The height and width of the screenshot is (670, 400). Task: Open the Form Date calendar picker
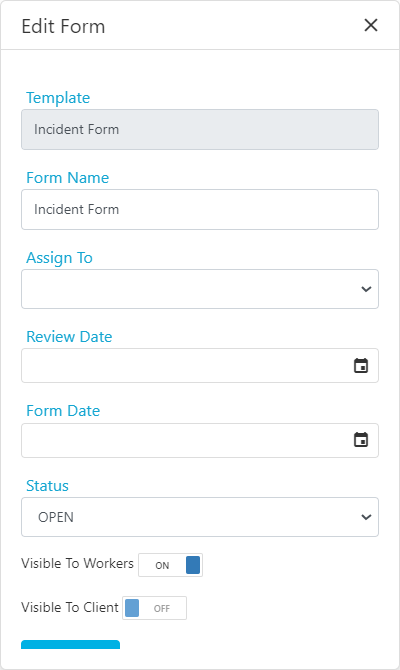361,440
